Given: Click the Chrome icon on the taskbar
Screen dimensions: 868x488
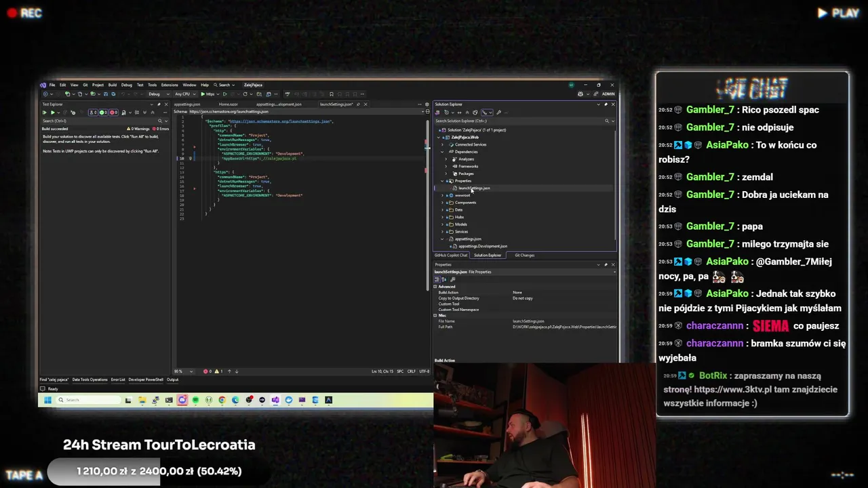Looking at the screenshot, I should click(x=222, y=400).
